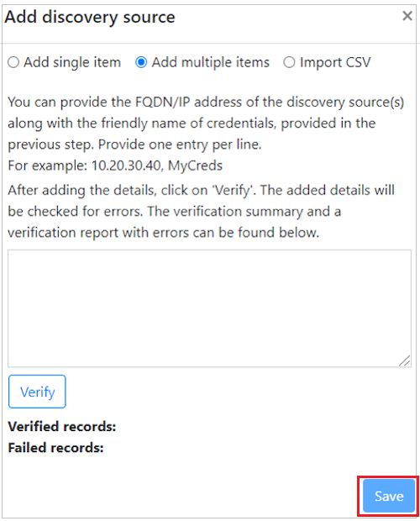This screenshot has height=521, width=420.
Task: Click the 'Add discovery source' dialog title
Action: click(90, 17)
